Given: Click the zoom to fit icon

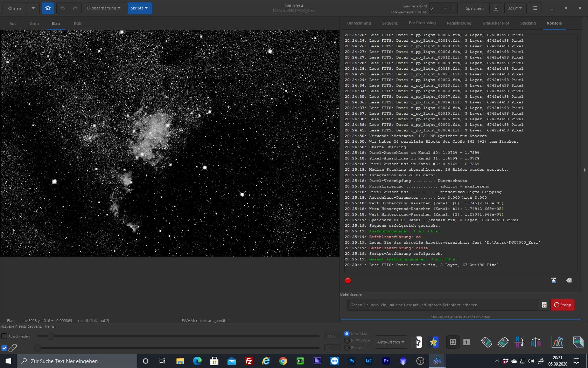Looking at the screenshot, I should click(453, 342).
